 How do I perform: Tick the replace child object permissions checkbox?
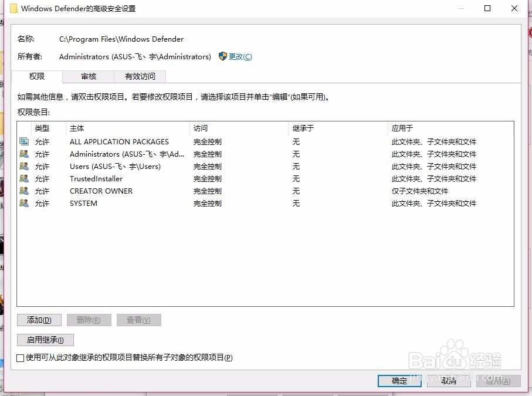(x=21, y=358)
